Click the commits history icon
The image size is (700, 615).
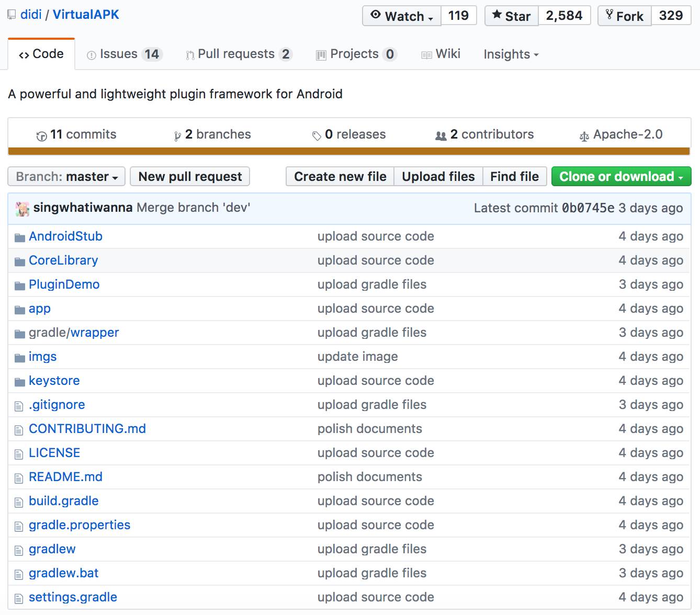41,136
